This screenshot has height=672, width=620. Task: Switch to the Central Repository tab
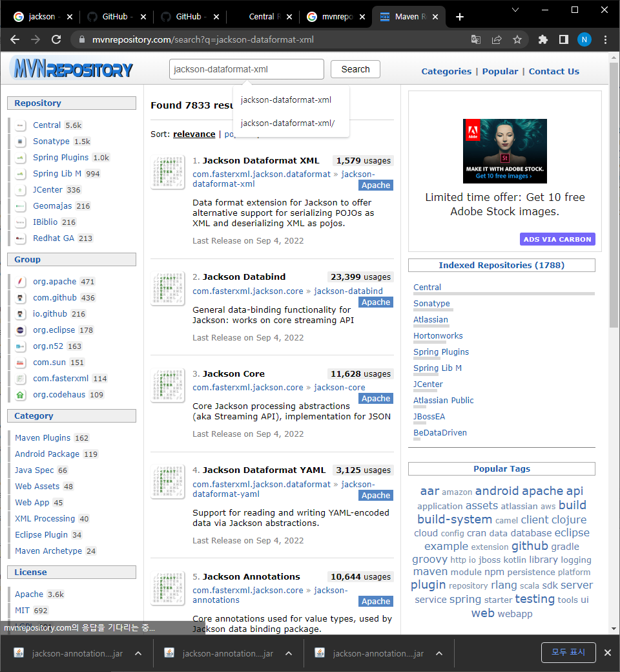pos(264,17)
